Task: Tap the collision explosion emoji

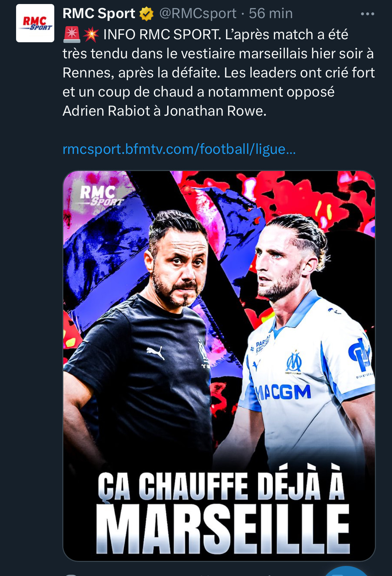Action: coord(91,35)
